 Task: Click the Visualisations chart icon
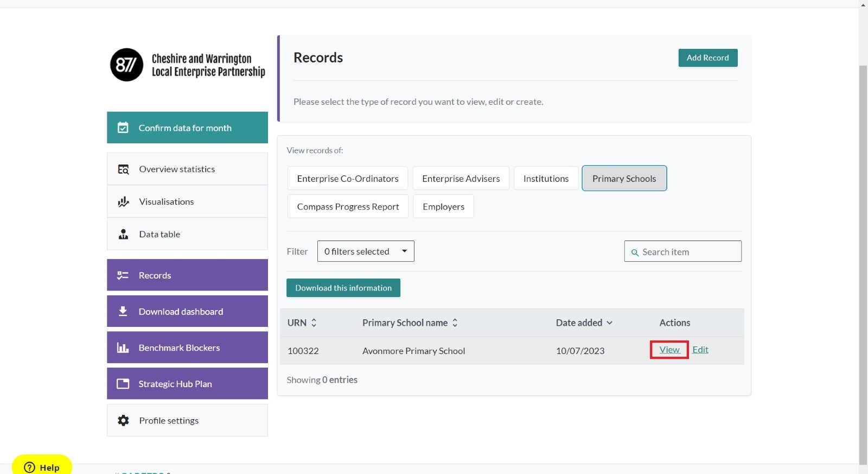(124, 202)
